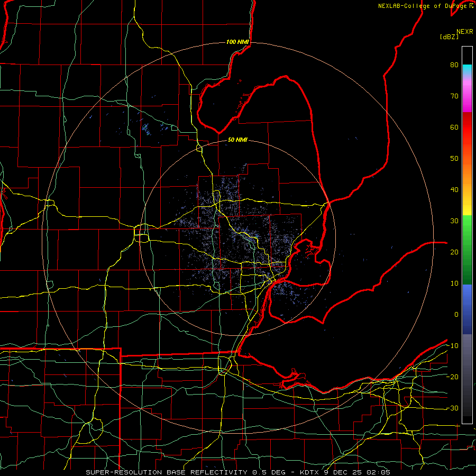This screenshot has height=476, width=476.
Task: Click the -30 dBZ scale value
Action: (x=452, y=408)
